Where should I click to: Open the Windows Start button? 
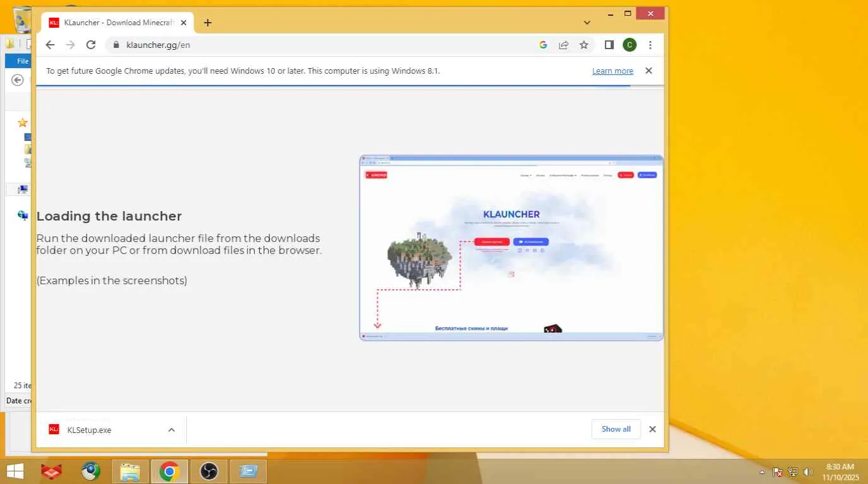(x=15, y=471)
